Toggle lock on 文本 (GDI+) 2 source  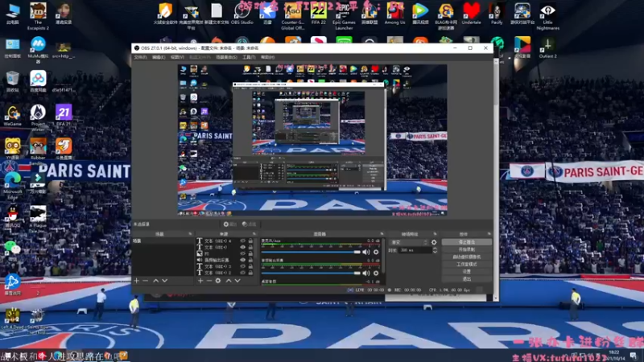[250, 273]
